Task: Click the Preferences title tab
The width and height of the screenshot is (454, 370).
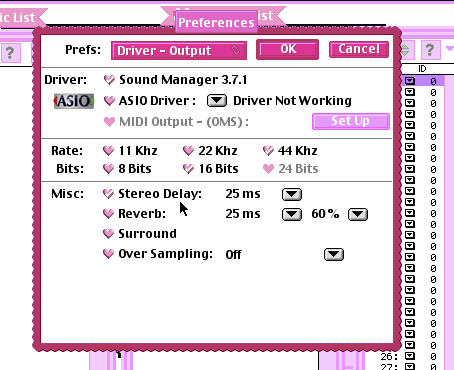Action: (216, 22)
